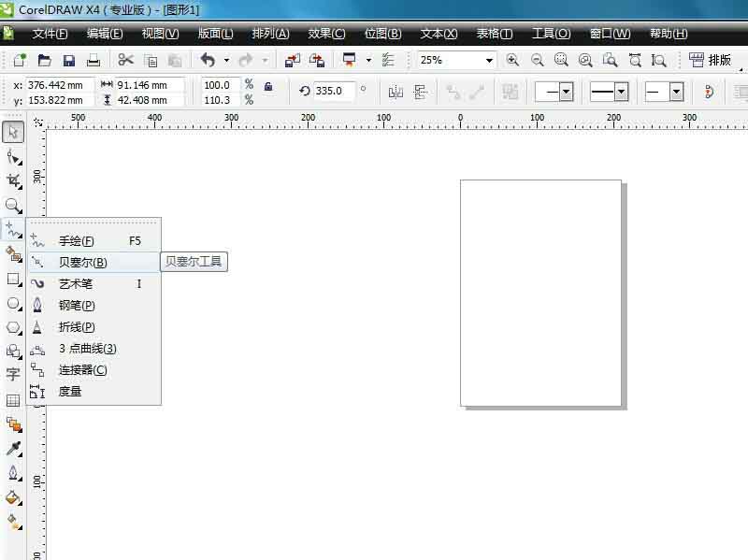
Task: Choose 度量 dimension tool from flyout
Action: [x=94, y=392]
